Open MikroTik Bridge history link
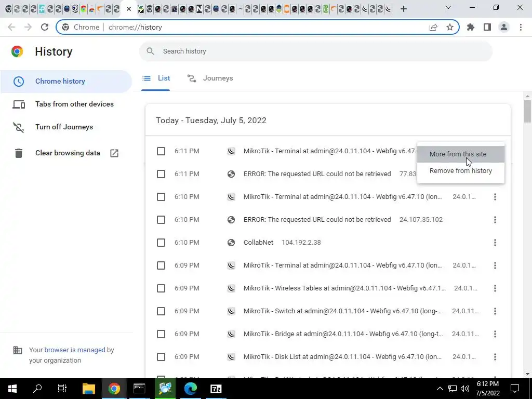The image size is (532, 399). pyautogui.click(x=343, y=334)
